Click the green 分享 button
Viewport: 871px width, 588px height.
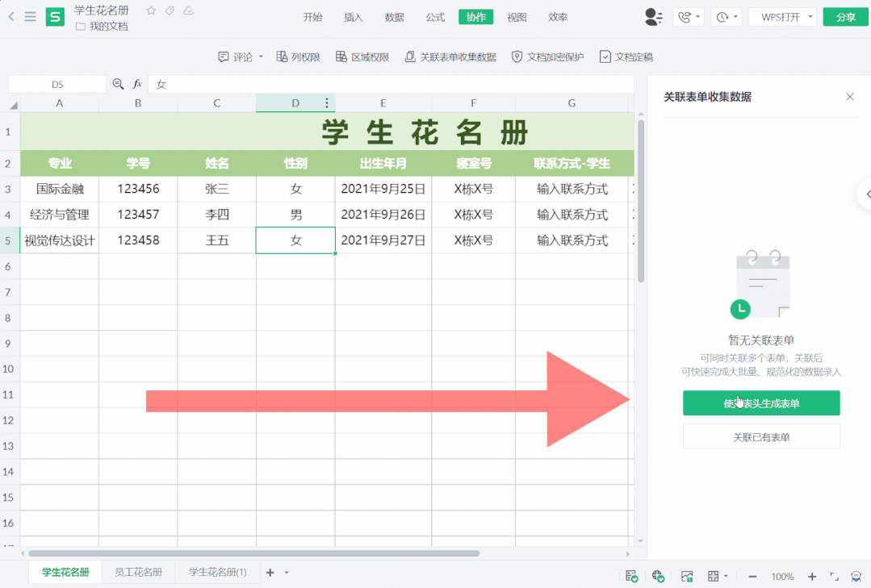pyautogui.click(x=845, y=17)
